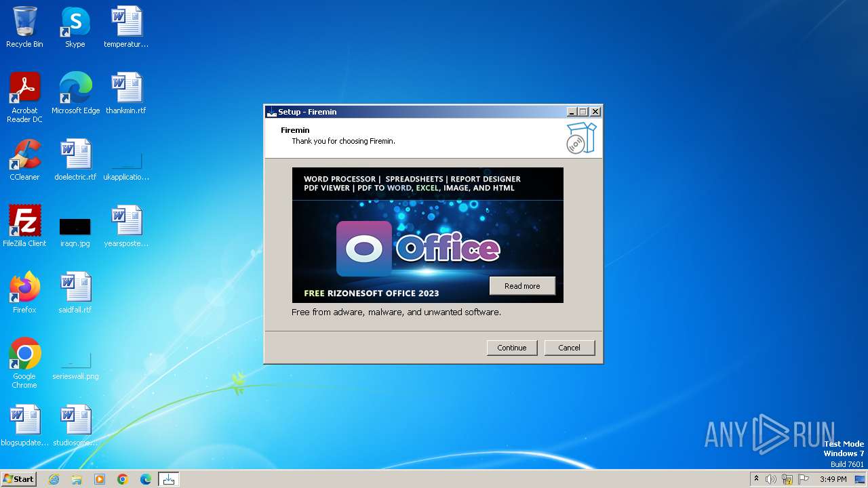This screenshot has height=488, width=868.
Task: Open Windows Media Player from taskbar
Action: point(100,479)
